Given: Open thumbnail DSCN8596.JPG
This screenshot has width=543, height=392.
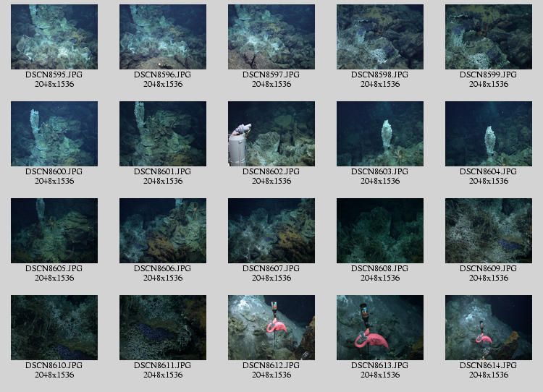Looking at the screenshot, I should (163, 37).
